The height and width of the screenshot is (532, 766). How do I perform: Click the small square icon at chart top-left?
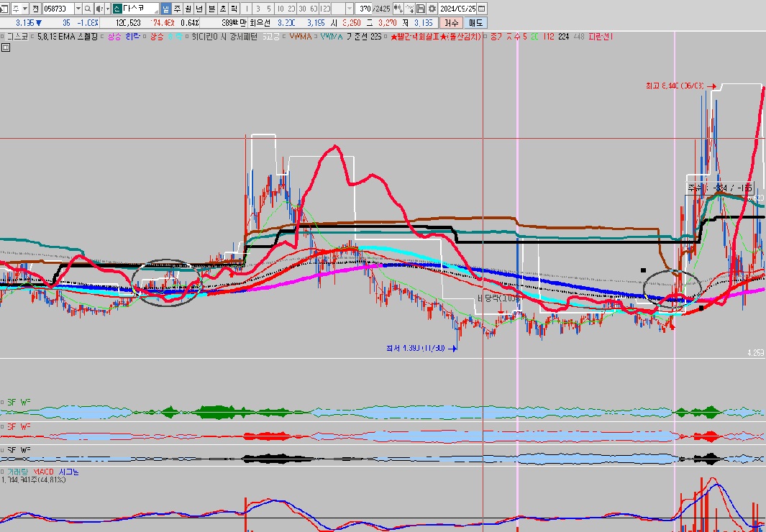[x=6, y=48]
